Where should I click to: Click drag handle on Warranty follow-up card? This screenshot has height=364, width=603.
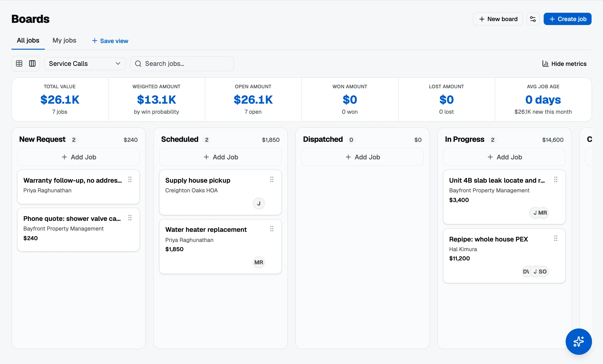[x=130, y=180]
